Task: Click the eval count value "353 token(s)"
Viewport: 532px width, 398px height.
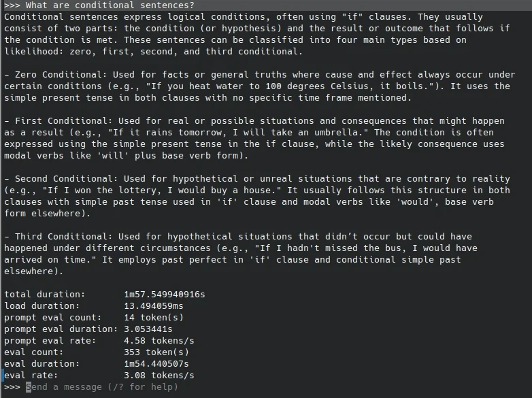Action: click(156, 352)
